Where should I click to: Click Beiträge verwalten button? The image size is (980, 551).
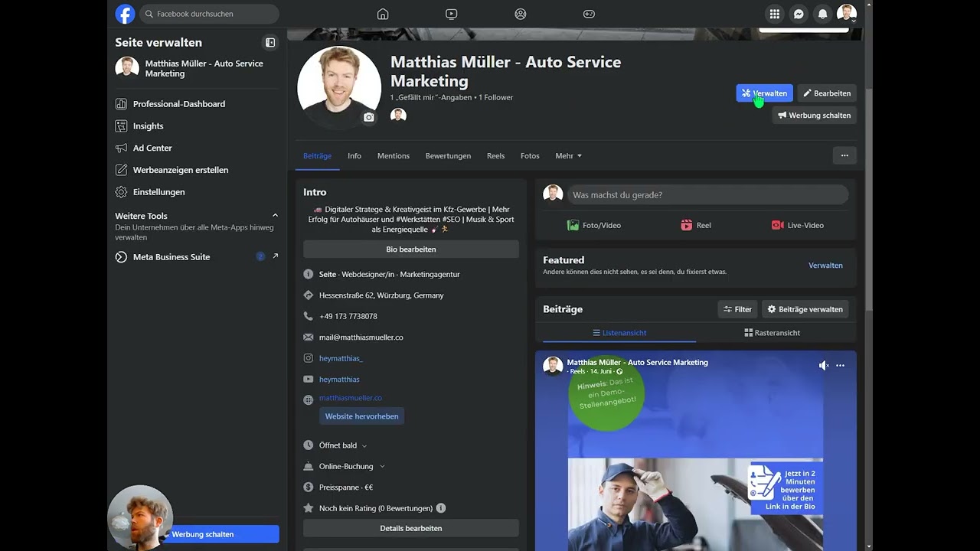click(x=805, y=309)
